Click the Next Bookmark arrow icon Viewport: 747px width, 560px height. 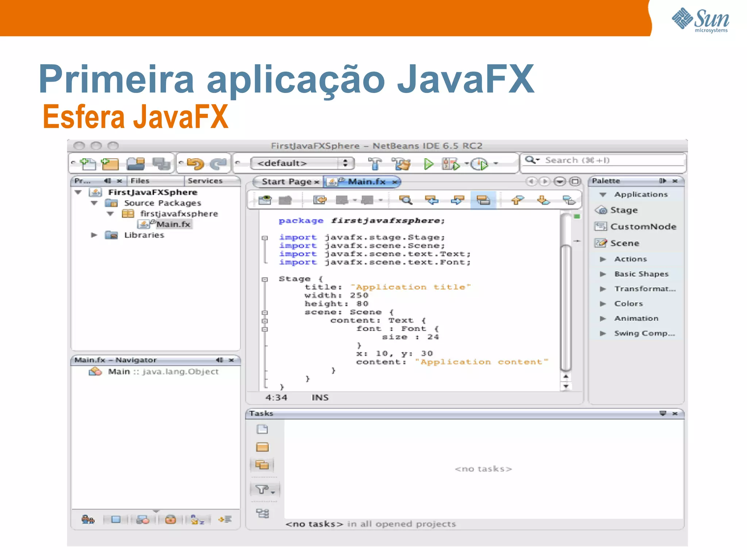543,200
